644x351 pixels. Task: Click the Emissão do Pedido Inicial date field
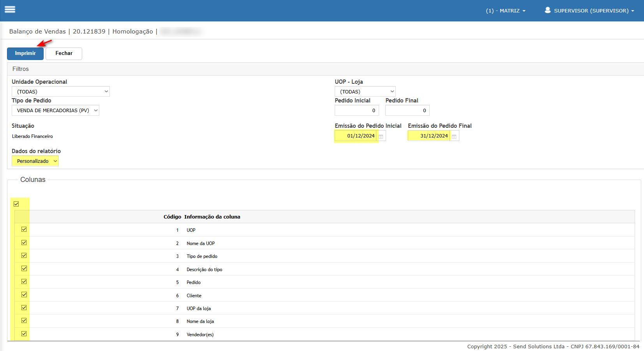pos(356,136)
